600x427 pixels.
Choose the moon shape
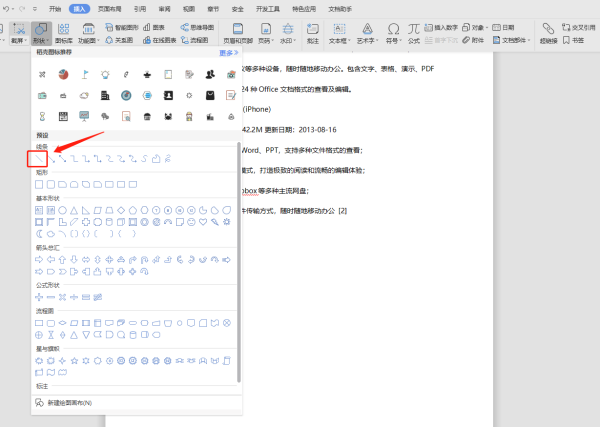click(39, 234)
